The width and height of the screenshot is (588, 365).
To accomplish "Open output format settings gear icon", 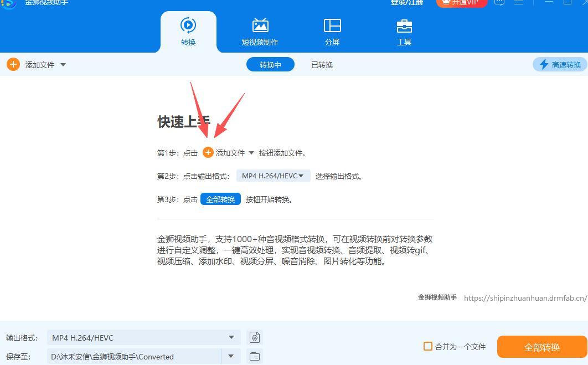I will pos(255,337).
